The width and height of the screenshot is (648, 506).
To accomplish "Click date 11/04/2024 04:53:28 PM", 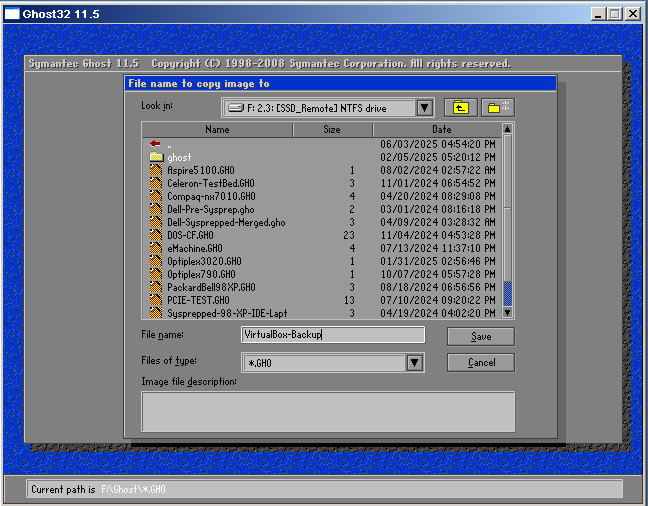I will [x=438, y=235].
